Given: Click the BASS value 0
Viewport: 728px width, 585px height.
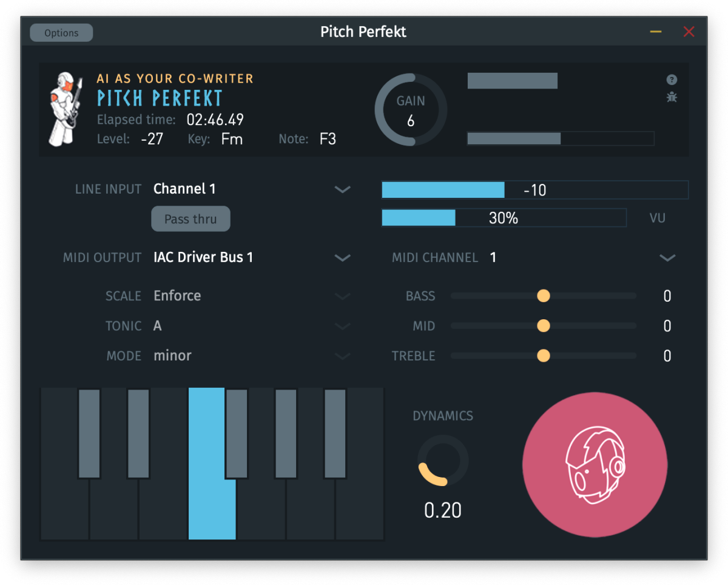Looking at the screenshot, I should pos(667,296).
